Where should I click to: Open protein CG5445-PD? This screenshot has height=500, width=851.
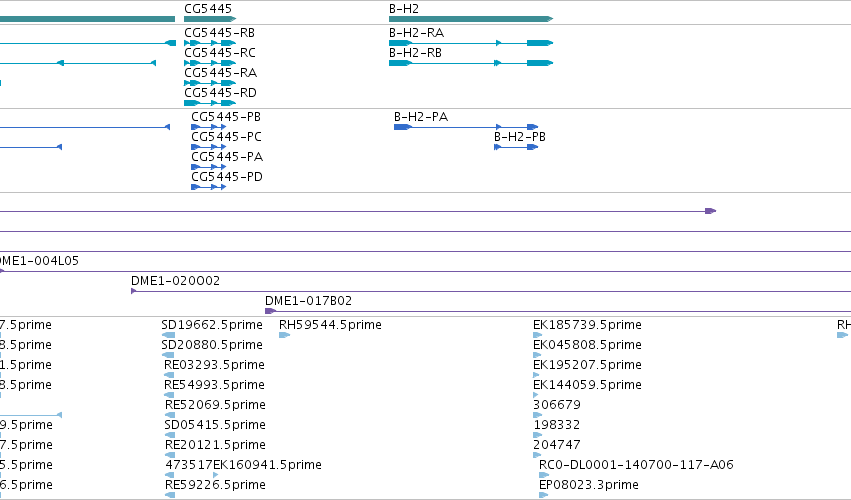click(227, 177)
